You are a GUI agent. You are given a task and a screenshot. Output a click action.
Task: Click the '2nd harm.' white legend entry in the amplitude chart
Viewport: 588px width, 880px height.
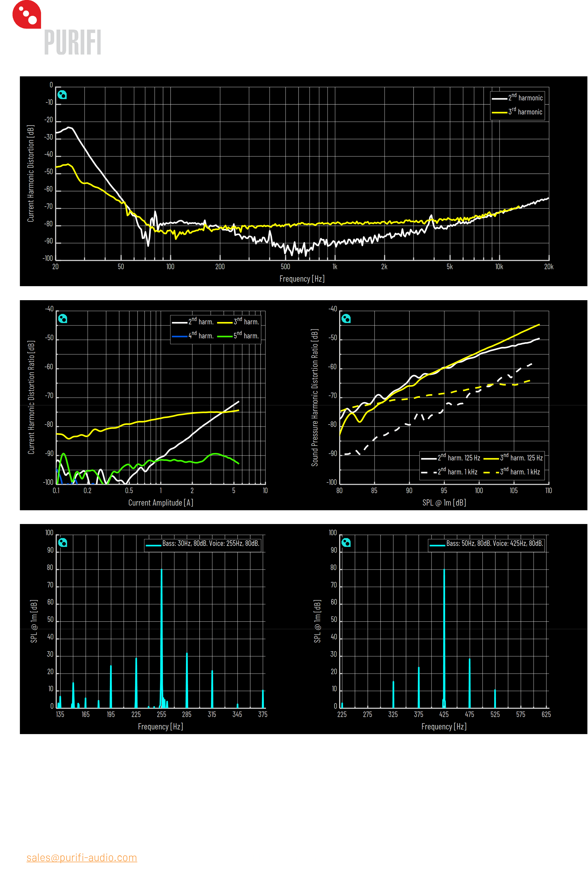click(193, 321)
